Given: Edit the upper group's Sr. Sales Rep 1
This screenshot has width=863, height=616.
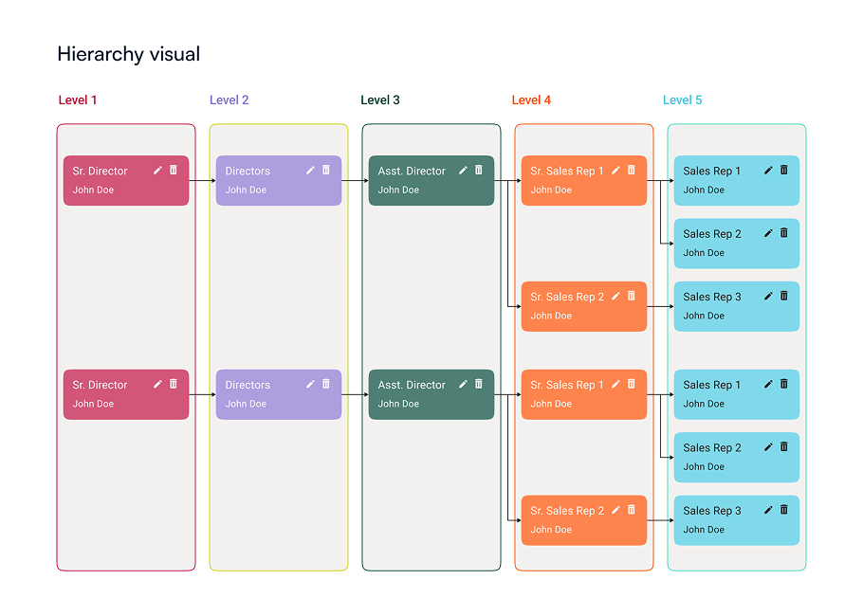Looking at the screenshot, I should point(615,171).
